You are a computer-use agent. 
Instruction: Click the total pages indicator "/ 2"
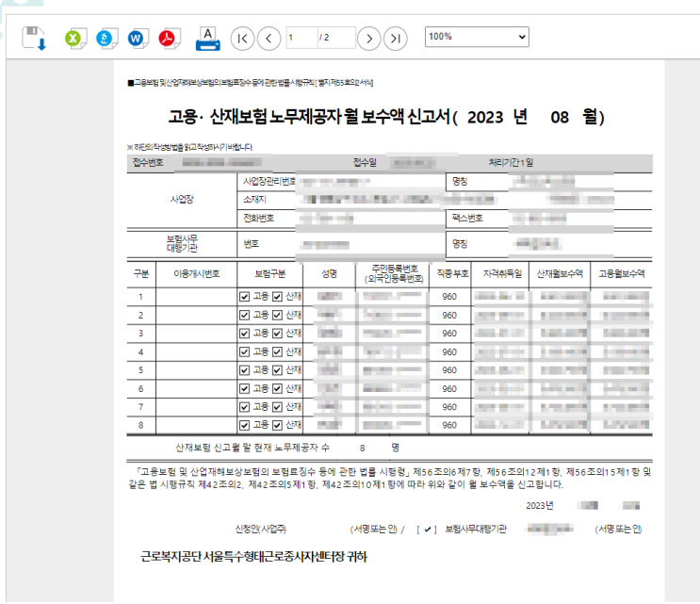[324, 38]
